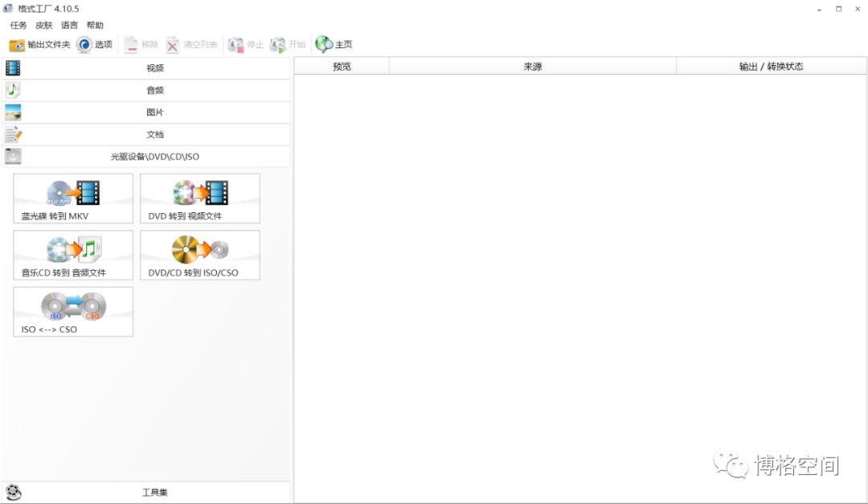Screen dimensions: 868x504
Task: Open the 主页 homepage globe button
Action: [334, 45]
